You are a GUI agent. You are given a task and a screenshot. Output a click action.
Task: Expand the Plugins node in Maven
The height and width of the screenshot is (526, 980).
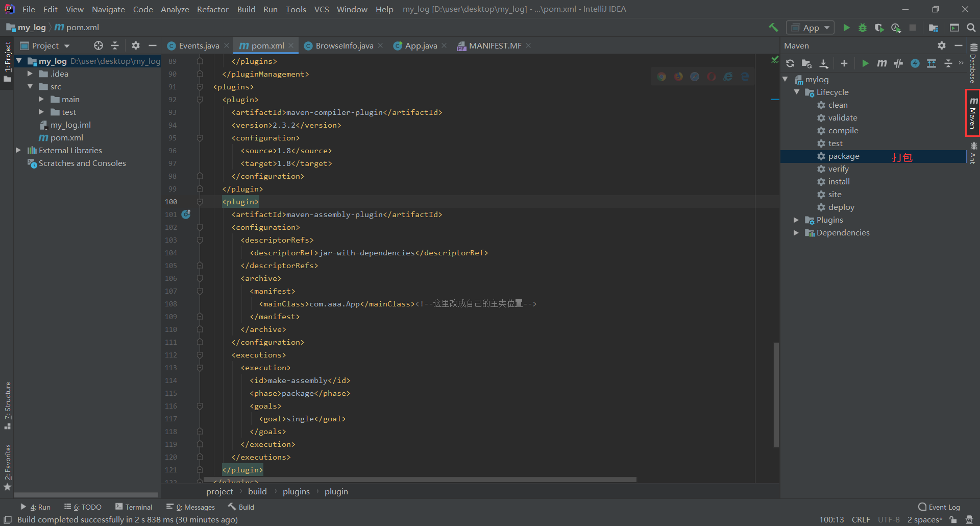click(796, 220)
